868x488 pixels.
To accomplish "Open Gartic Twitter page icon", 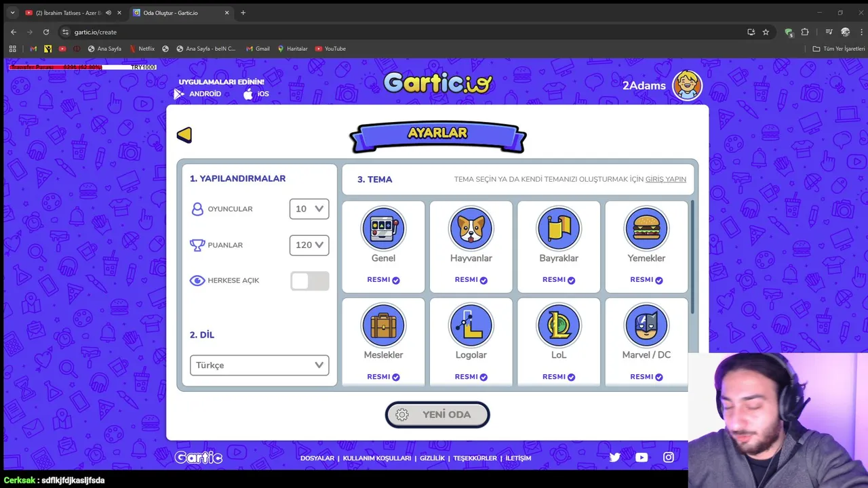I will pos(615,457).
